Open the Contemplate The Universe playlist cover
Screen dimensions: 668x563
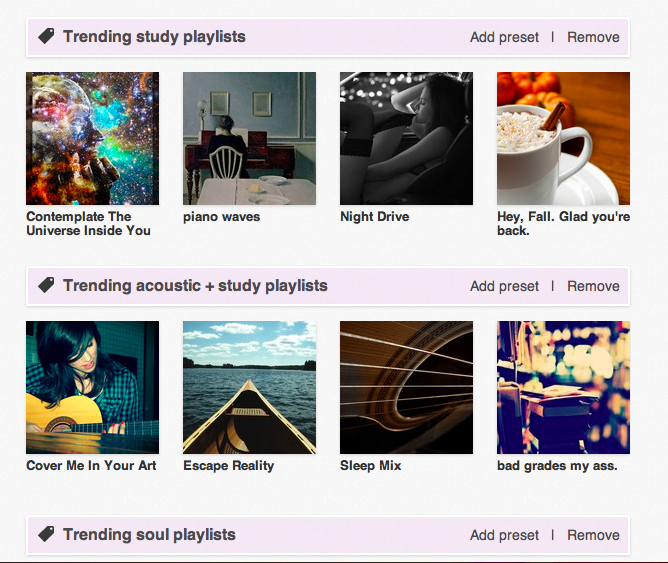pos(92,138)
